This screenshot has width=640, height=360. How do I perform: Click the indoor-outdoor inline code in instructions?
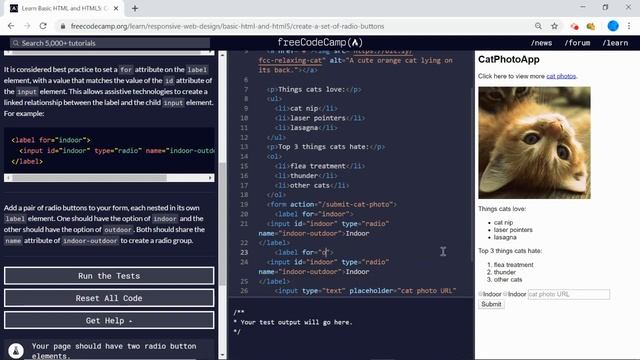90,241
